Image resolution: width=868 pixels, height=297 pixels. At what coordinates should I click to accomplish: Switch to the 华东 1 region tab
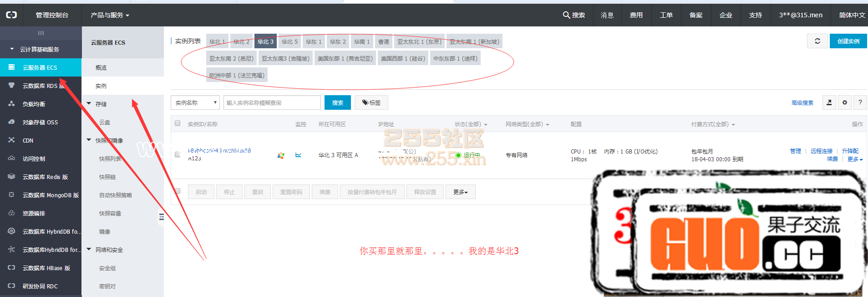(313, 41)
